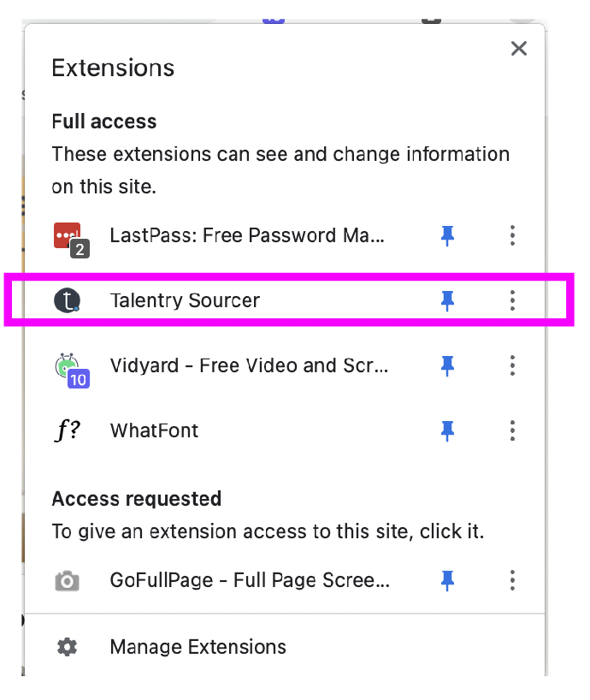Click the GoFullPage camera icon
Viewport: 590px width, 700px height.
point(67,581)
